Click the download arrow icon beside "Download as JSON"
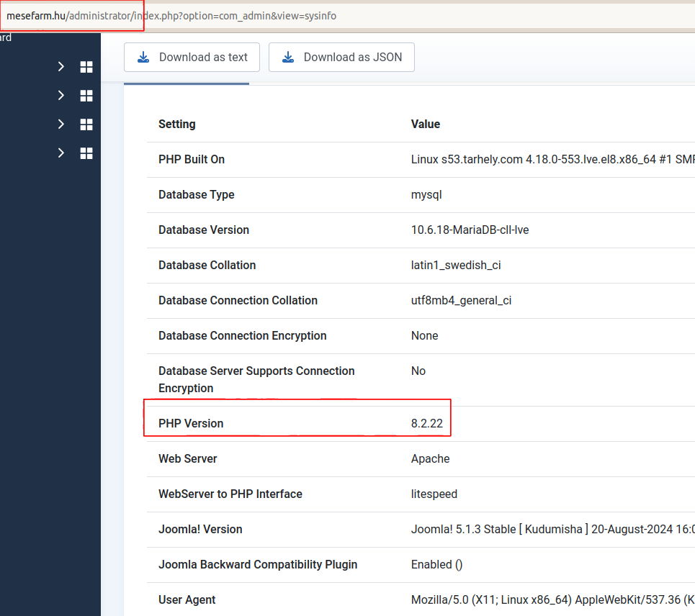 point(289,57)
